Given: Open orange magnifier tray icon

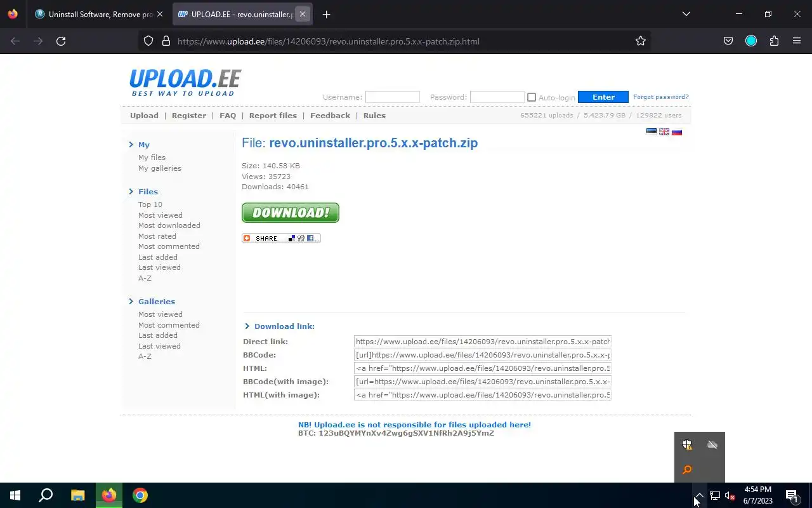Looking at the screenshot, I should click(x=687, y=470).
